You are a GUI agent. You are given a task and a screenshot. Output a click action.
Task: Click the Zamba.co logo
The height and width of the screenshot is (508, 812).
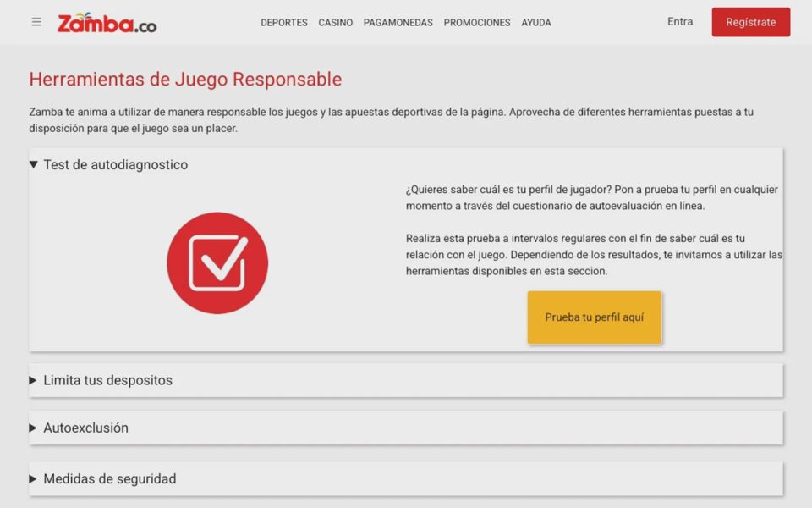click(x=107, y=23)
